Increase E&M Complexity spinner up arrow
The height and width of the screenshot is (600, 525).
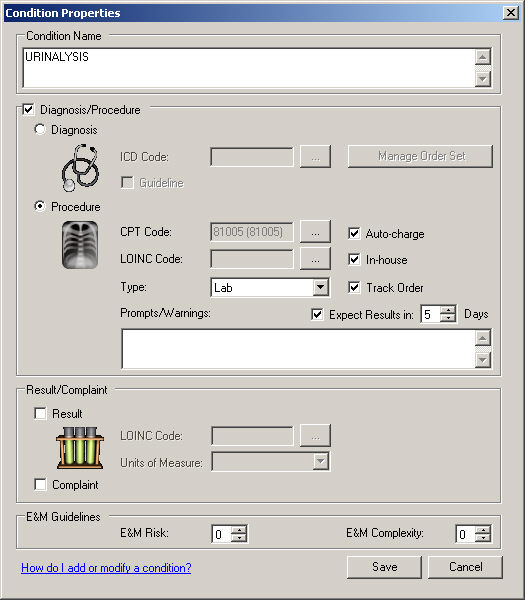483,530
